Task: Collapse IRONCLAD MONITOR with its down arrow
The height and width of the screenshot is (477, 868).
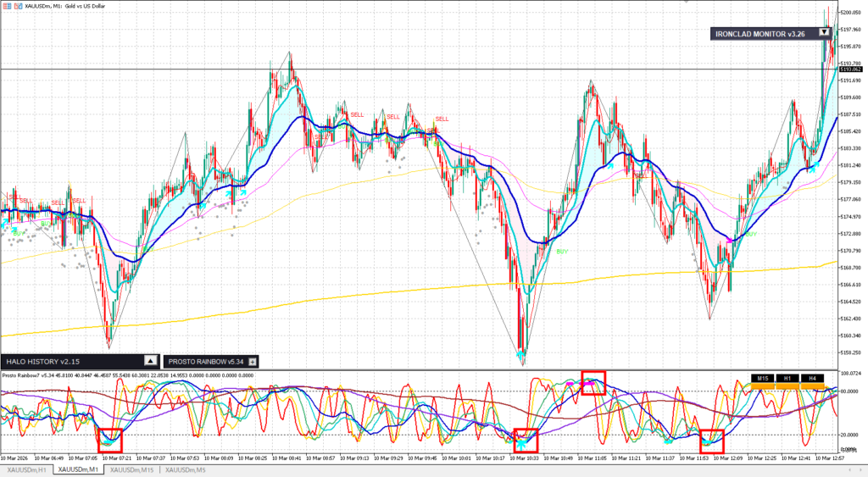Action: click(x=824, y=34)
